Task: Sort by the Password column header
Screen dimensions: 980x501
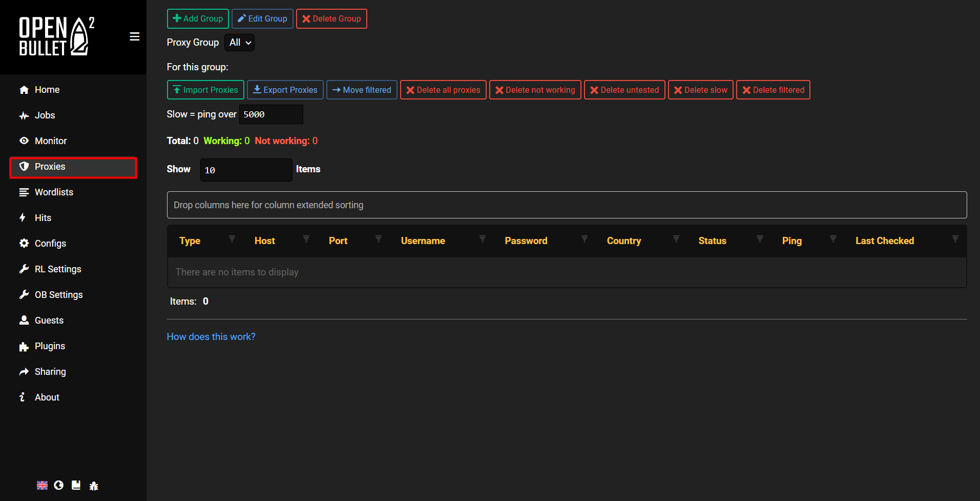Action: [x=526, y=241]
